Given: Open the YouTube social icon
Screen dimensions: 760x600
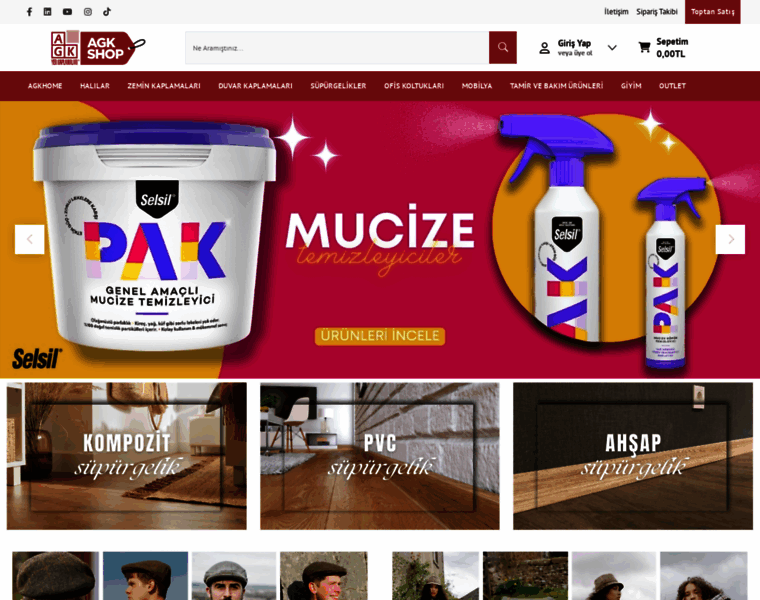Looking at the screenshot, I should click(67, 12).
